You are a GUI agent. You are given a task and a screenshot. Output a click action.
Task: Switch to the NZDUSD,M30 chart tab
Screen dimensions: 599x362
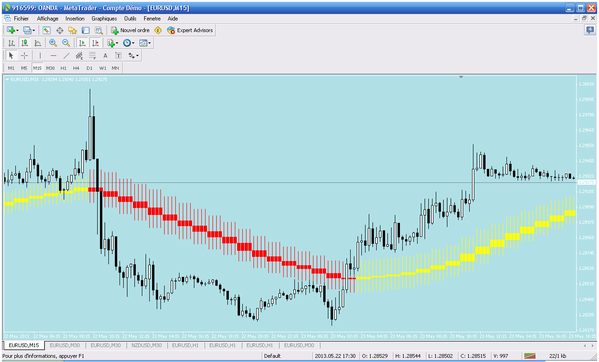(147, 345)
